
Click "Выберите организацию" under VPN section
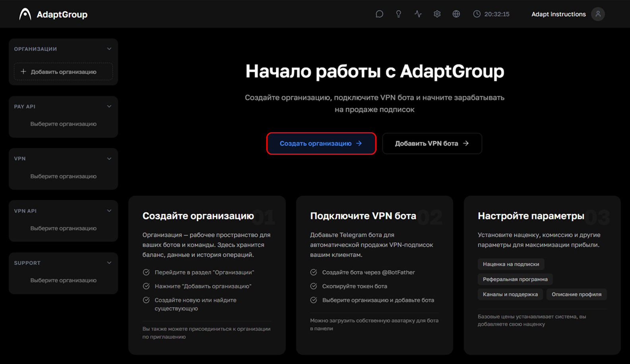pyautogui.click(x=64, y=176)
